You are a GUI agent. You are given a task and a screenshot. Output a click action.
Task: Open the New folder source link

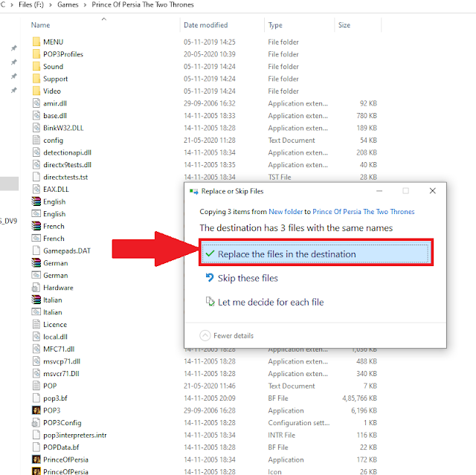click(286, 212)
